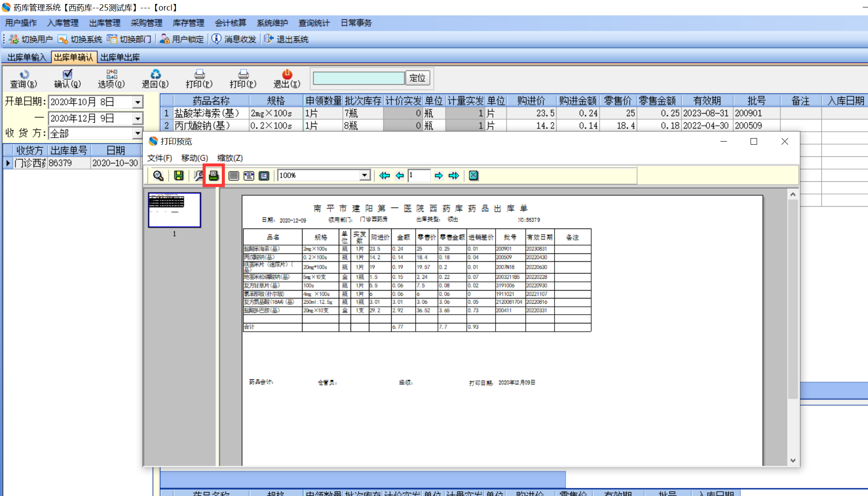Select the page 1 thumbnail
868x496 pixels.
point(174,210)
